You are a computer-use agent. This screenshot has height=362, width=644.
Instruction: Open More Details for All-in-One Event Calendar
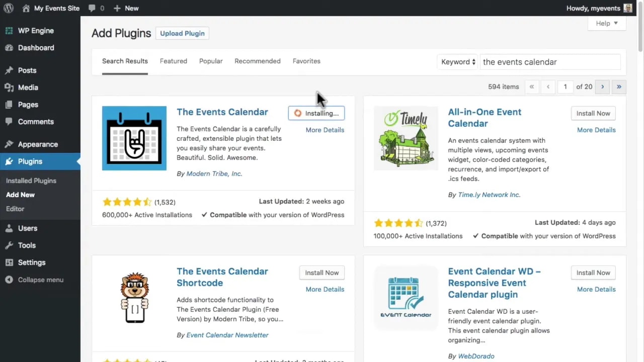tap(596, 130)
